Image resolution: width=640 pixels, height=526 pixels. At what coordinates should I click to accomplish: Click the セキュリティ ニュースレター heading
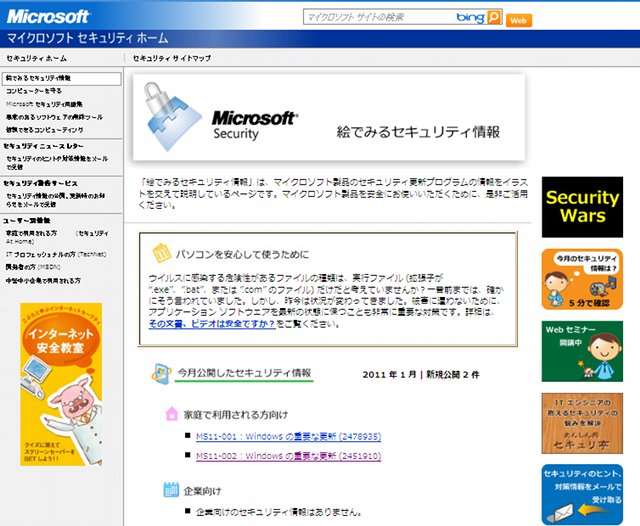tap(43, 146)
